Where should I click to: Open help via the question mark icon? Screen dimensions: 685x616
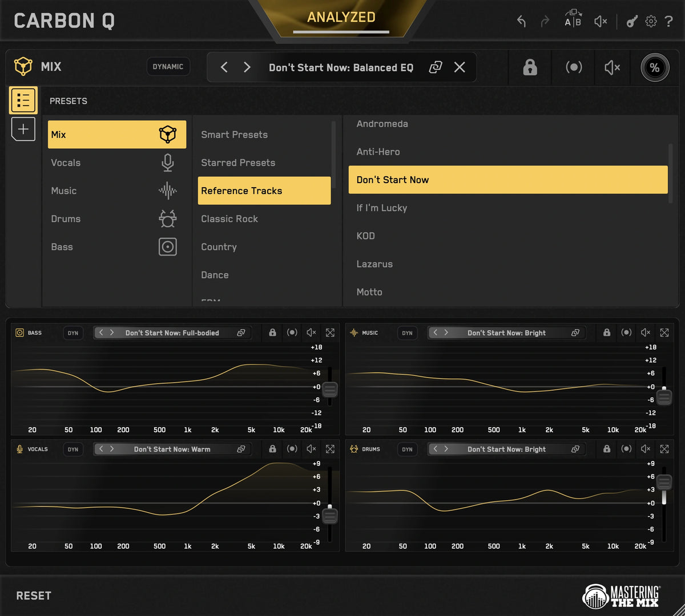pos(669,22)
